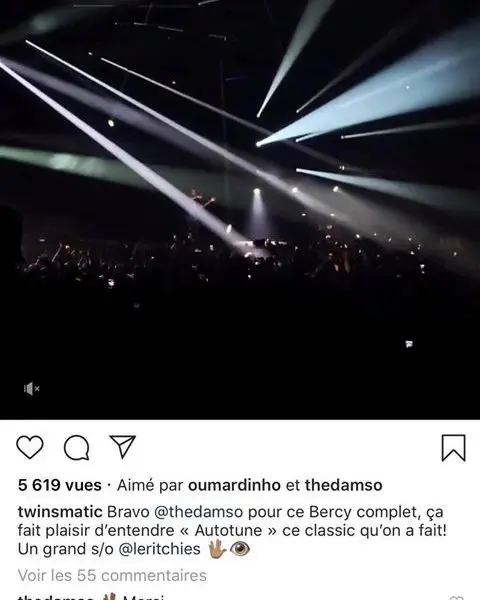Open the oumardinho profile link

pyautogui.click(x=234, y=485)
